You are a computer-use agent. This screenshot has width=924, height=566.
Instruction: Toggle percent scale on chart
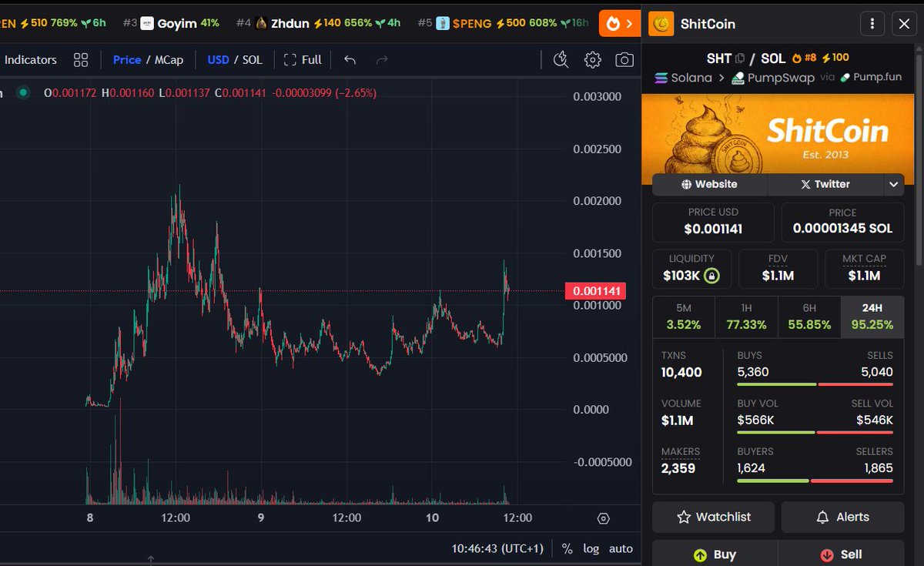pyautogui.click(x=567, y=548)
